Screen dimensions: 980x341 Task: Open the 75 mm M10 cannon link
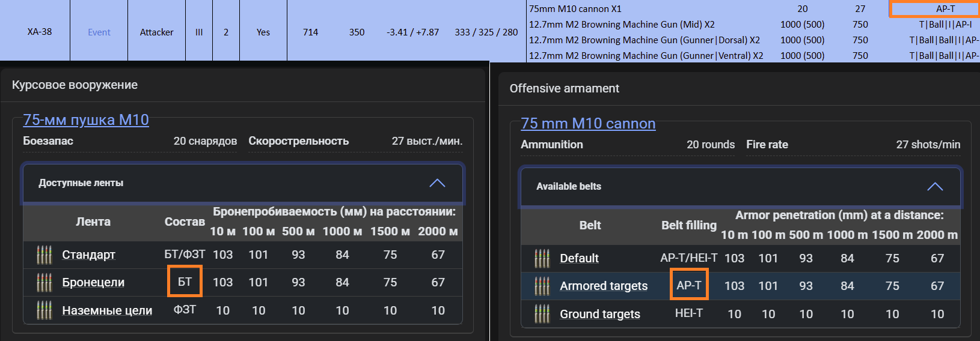[588, 124]
